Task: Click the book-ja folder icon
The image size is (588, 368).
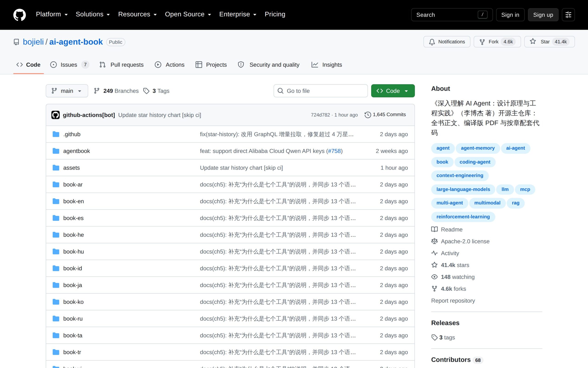Action: (x=56, y=285)
